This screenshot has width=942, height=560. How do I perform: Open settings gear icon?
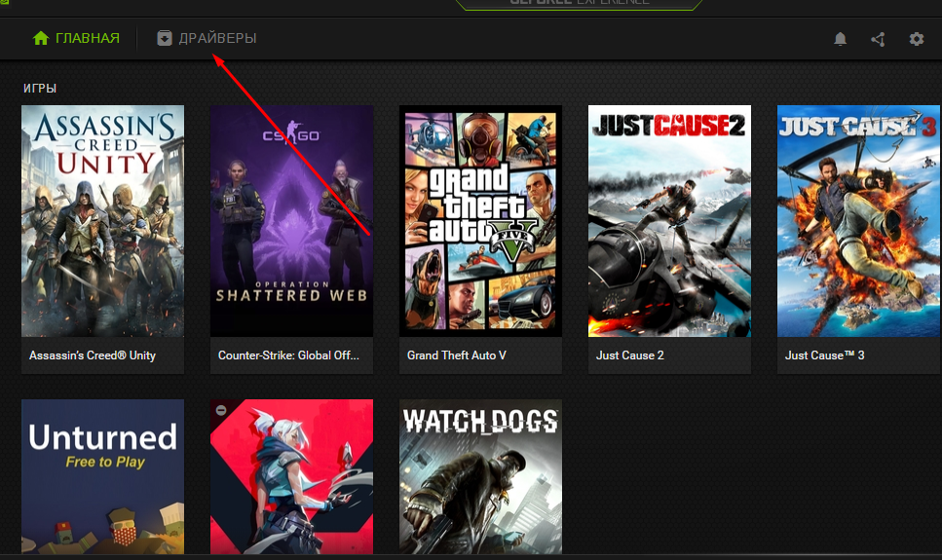[916, 39]
